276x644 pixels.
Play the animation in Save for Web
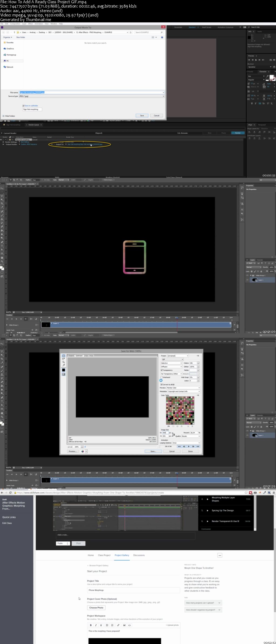tap(188, 447)
